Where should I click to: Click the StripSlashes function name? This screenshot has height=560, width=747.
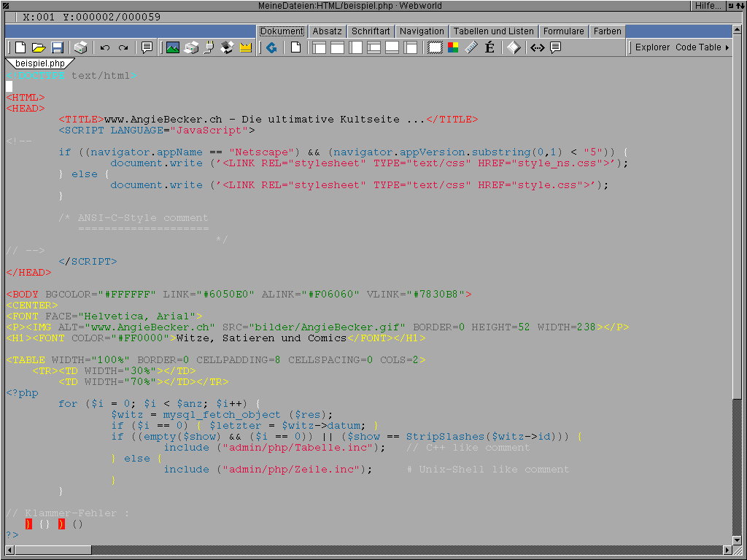[x=445, y=437]
